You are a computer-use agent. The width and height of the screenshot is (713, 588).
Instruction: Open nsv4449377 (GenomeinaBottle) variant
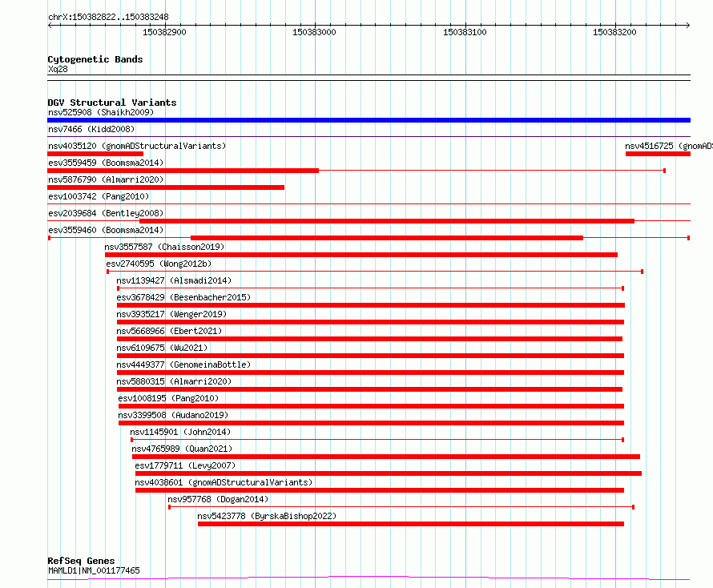tap(183, 364)
